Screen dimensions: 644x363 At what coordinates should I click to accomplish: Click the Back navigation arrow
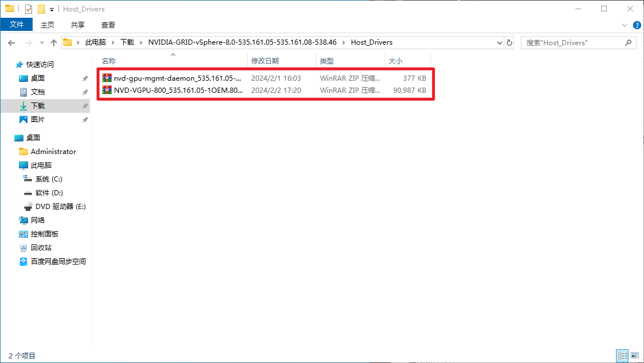(x=11, y=42)
